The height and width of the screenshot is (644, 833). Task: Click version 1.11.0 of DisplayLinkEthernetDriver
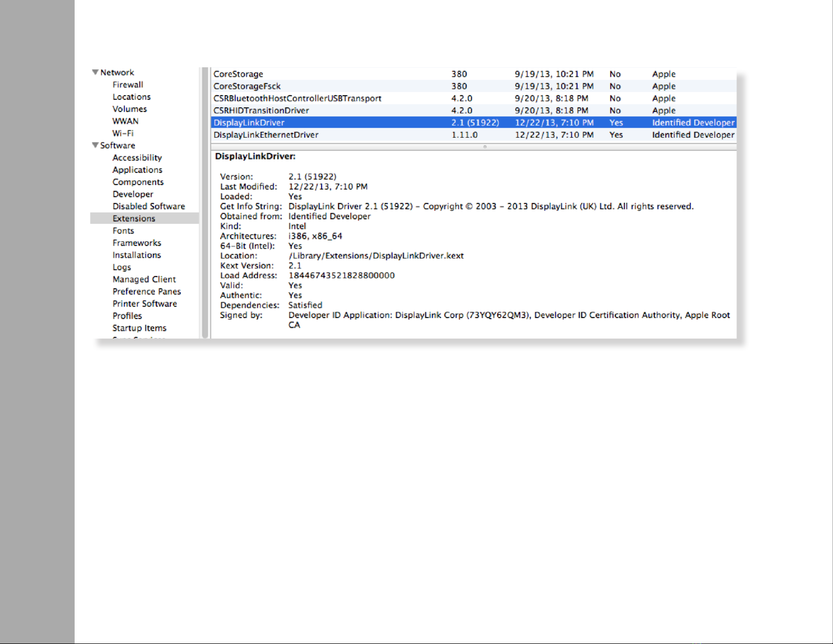point(465,135)
